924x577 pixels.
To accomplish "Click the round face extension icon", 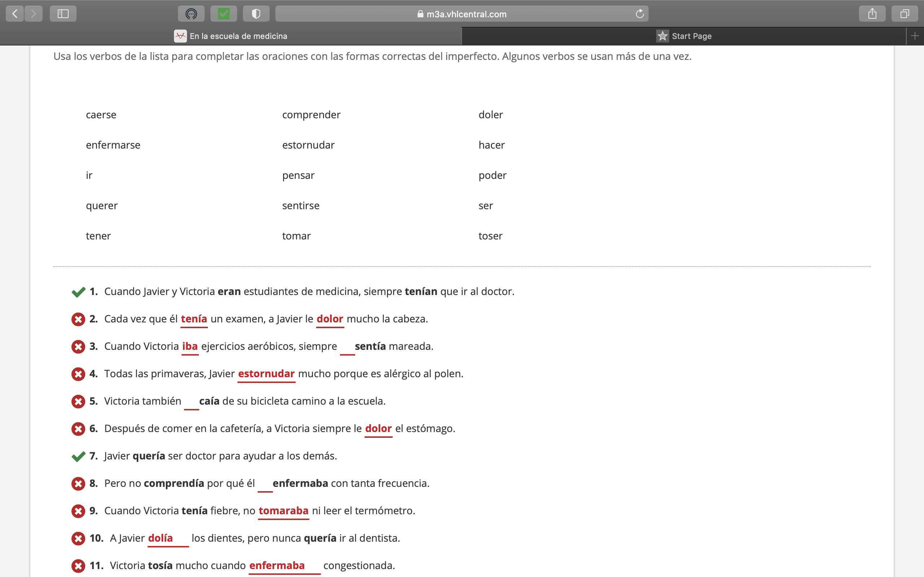I will 191,14.
